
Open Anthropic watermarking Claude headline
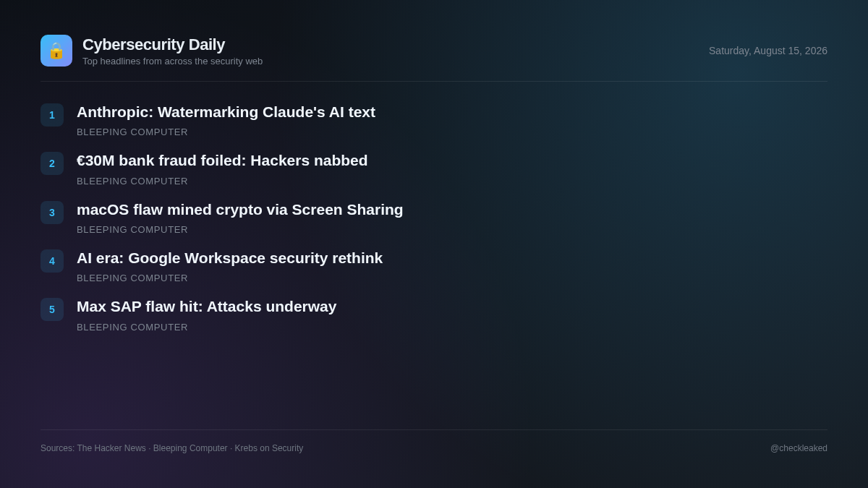pyautogui.click(x=226, y=112)
